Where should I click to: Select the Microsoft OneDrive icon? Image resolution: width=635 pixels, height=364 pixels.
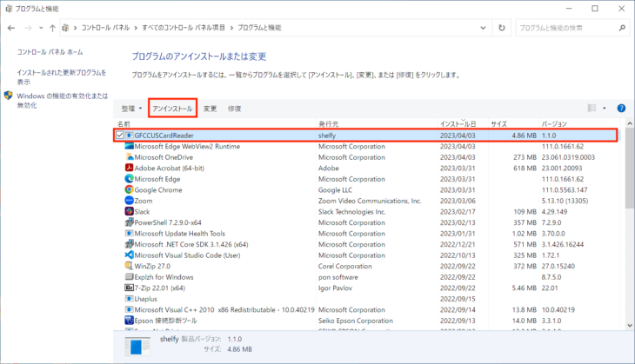pos(130,157)
